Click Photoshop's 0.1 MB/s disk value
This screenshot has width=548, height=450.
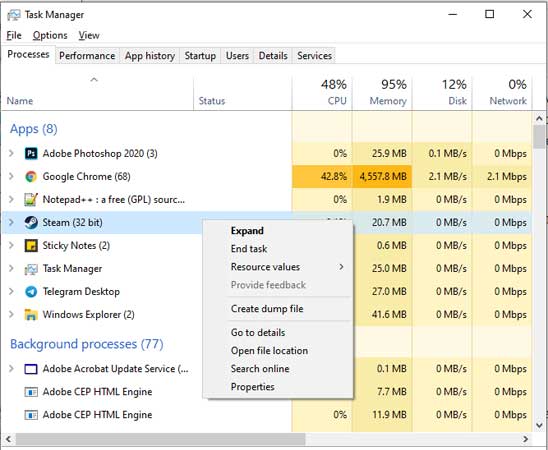point(447,153)
